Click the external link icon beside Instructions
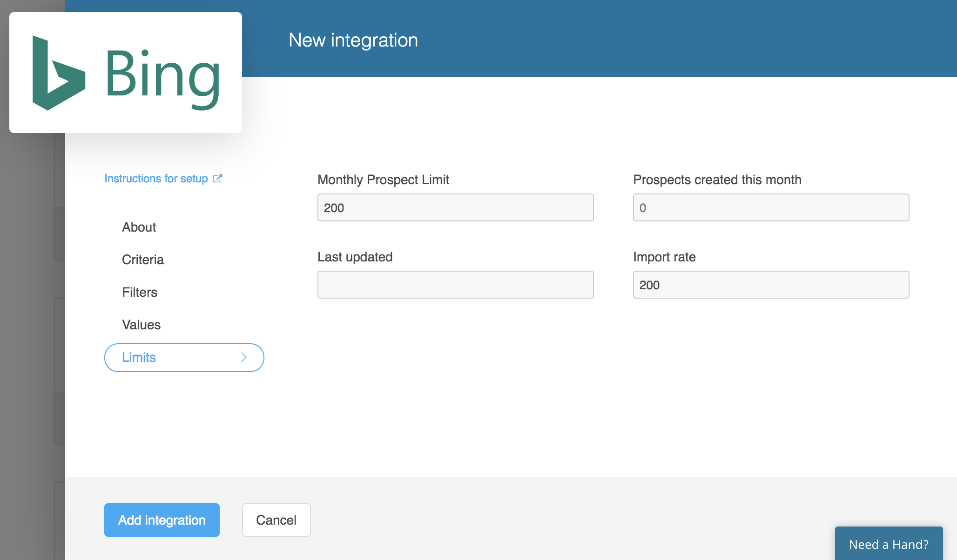 click(x=217, y=179)
